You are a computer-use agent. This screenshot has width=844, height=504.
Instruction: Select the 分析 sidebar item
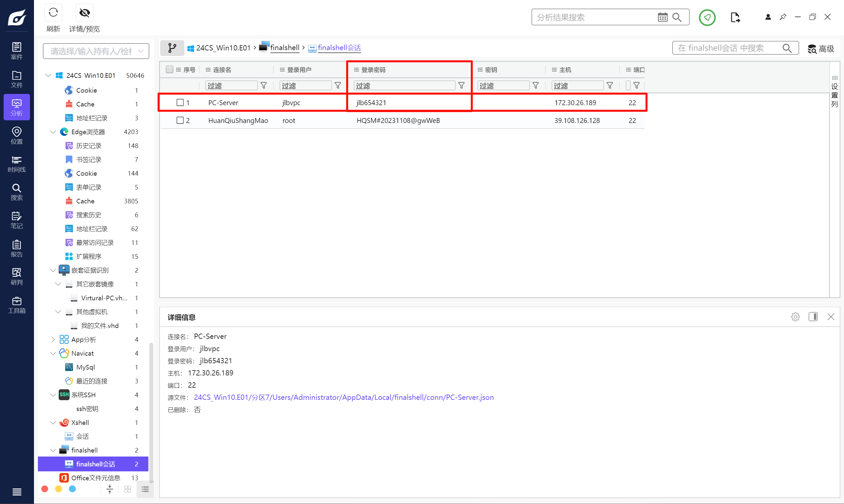[16, 107]
